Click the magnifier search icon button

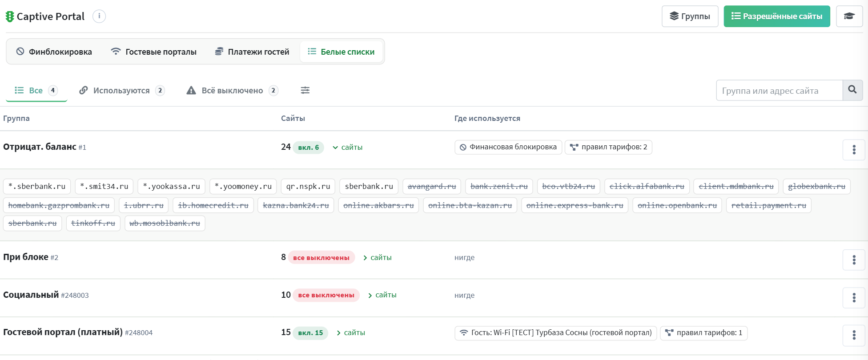852,90
